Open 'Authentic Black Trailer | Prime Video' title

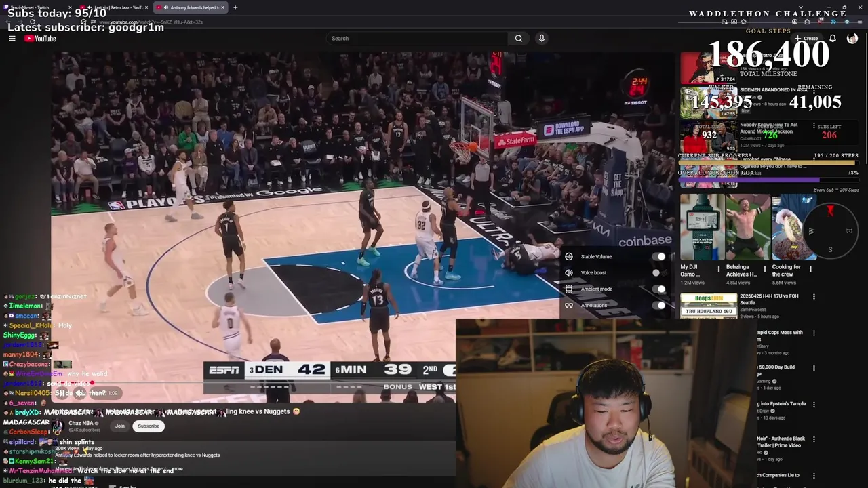(781, 442)
